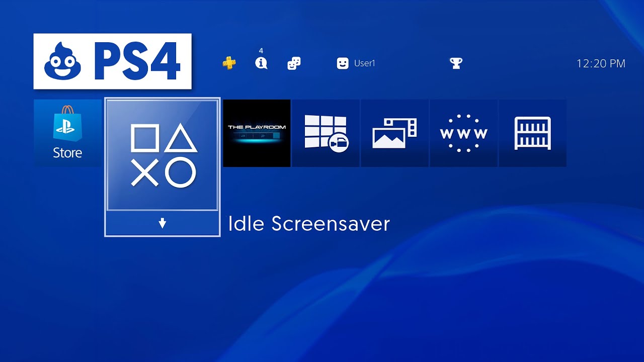This screenshot has width=644, height=362.
Task: Click the PS4 logo banner
Action: 113,61
